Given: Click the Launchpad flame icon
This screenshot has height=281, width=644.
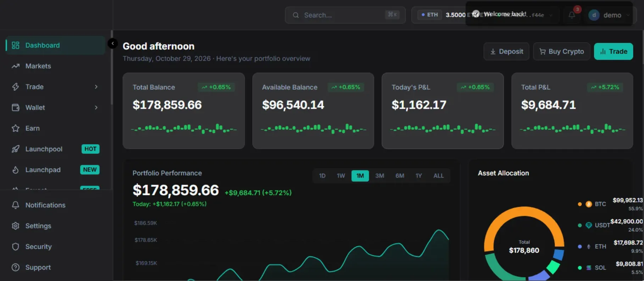Looking at the screenshot, I should point(15,170).
